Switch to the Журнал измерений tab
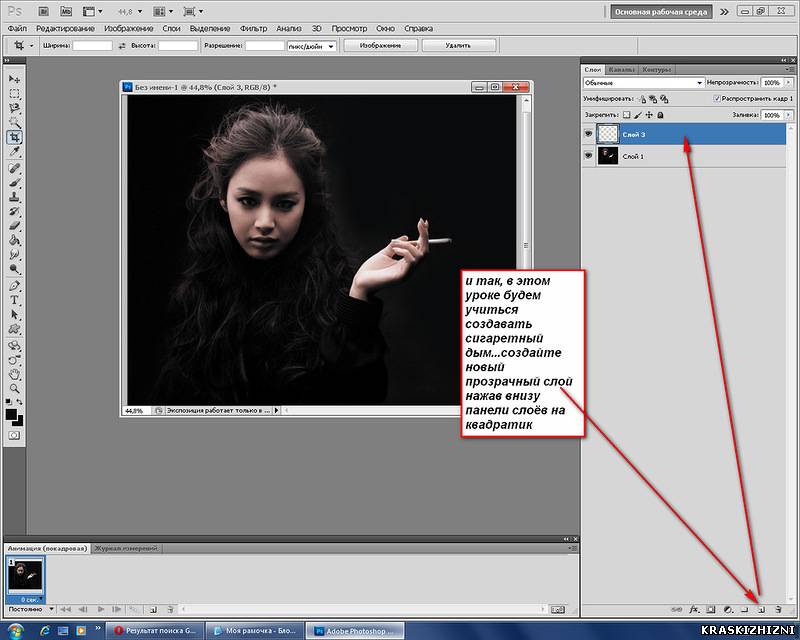 (126, 548)
